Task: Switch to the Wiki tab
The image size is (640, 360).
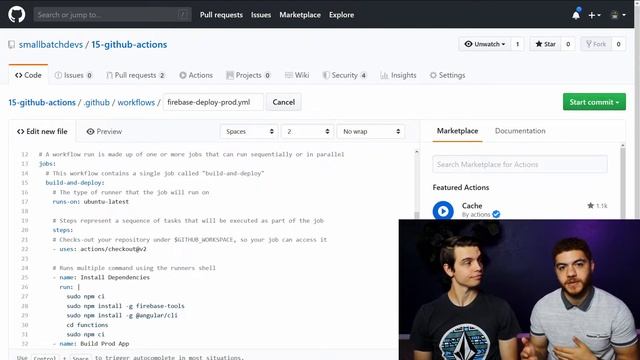Action: (x=297, y=75)
